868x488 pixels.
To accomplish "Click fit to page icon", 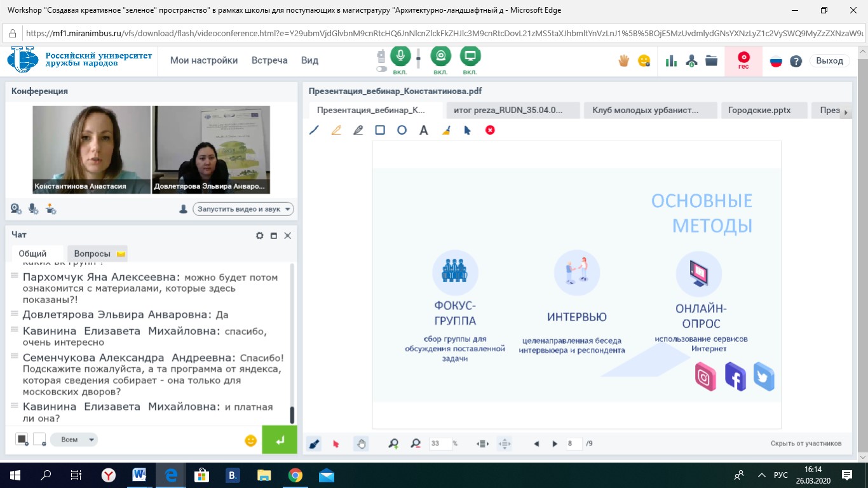I will pyautogui.click(x=505, y=444).
